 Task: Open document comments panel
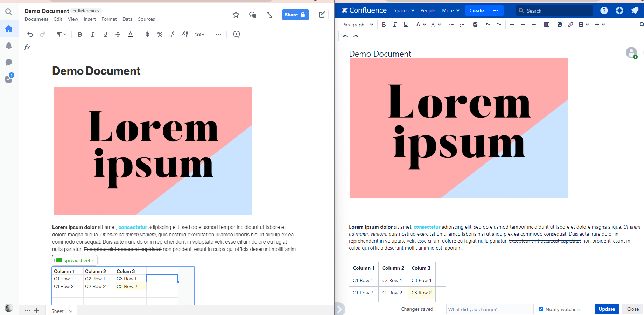coord(253,15)
